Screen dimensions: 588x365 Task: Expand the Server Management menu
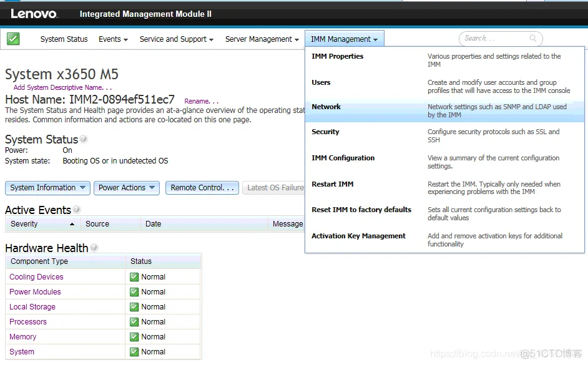coord(262,39)
